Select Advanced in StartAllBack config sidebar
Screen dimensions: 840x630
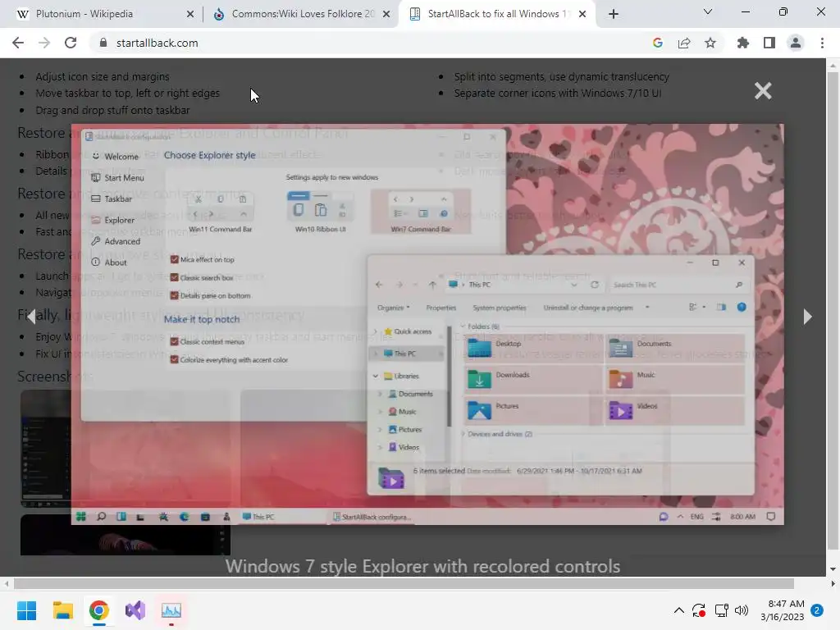pos(116,241)
